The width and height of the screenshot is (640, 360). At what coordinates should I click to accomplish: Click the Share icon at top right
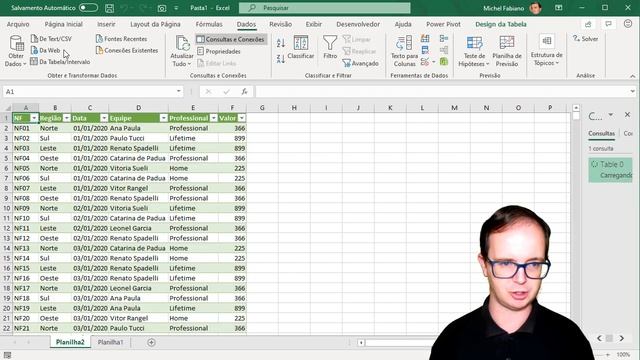pyautogui.click(x=588, y=24)
